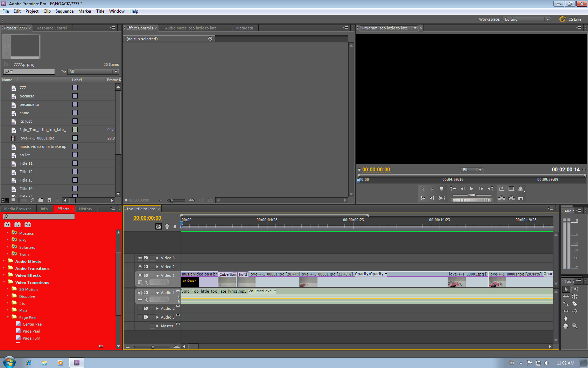This screenshot has height=368, width=588.
Task: Open the In: All search filter dropdown
Action: click(x=93, y=71)
